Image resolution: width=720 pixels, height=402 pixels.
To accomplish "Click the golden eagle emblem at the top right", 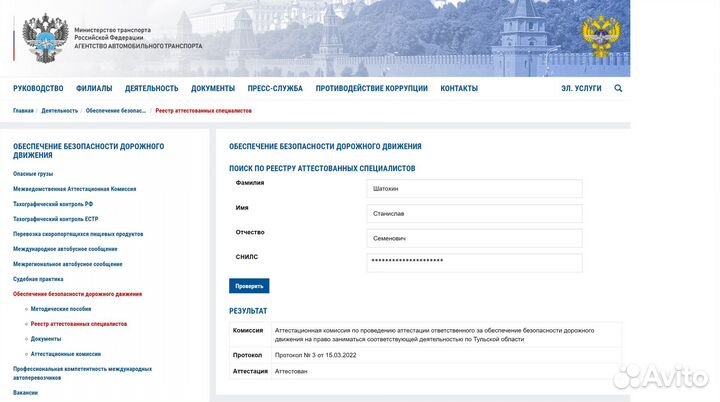I will [x=601, y=37].
